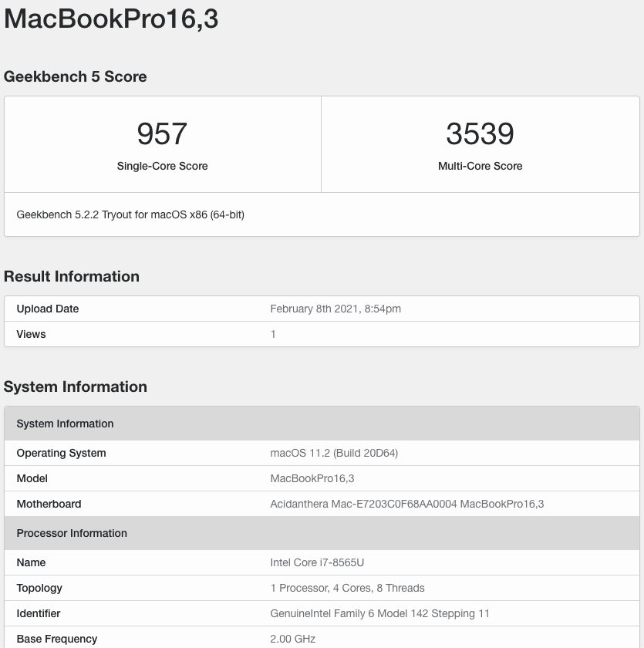This screenshot has width=644, height=648.
Task: Click the macOS 11.2 (Build 20D64) value
Action: click(334, 453)
